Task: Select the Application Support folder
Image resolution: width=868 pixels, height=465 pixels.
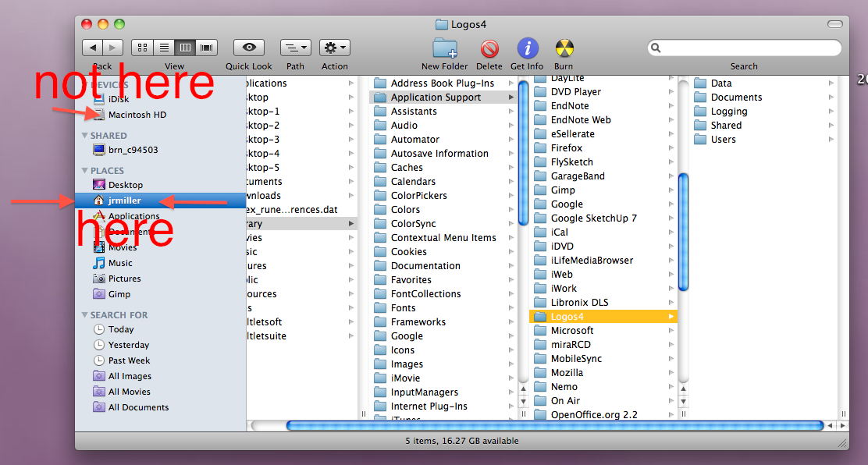Action: click(443, 98)
